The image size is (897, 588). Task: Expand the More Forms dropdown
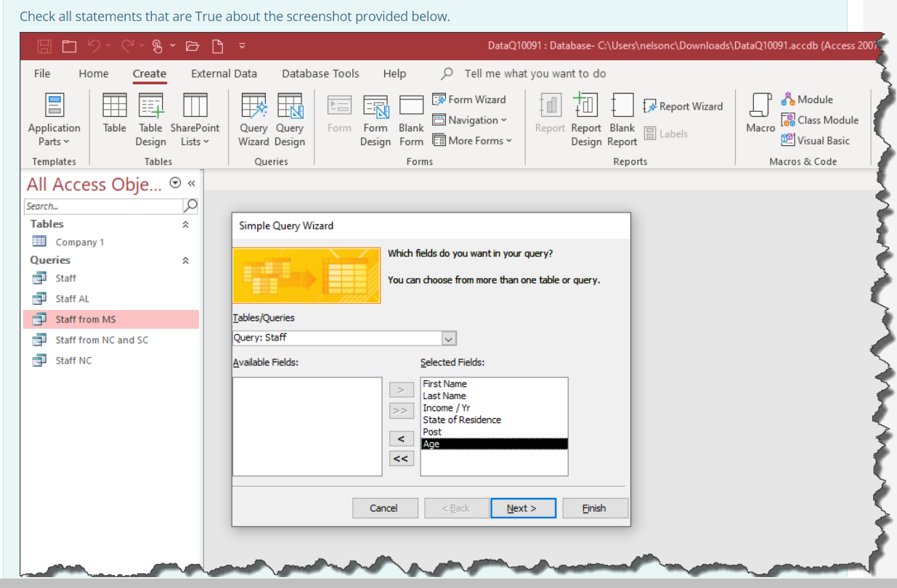tap(473, 140)
